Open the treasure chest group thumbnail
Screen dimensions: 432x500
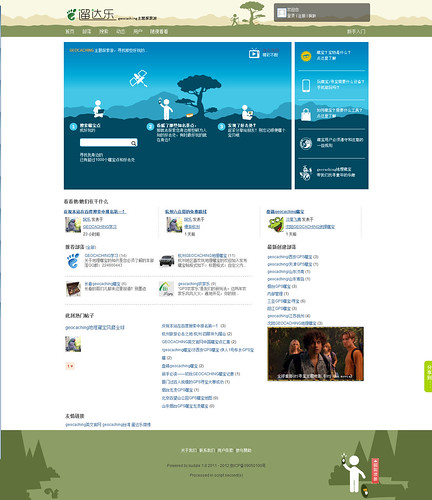pyautogui.click(x=73, y=289)
